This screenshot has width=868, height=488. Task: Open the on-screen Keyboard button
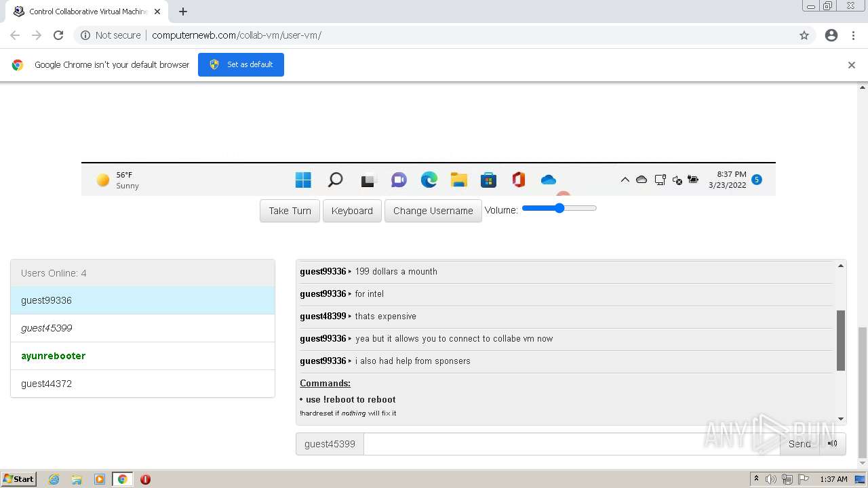(352, 211)
